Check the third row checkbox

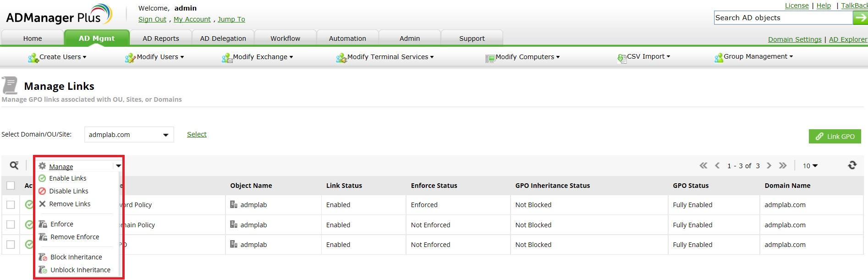pyautogui.click(x=11, y=245)
